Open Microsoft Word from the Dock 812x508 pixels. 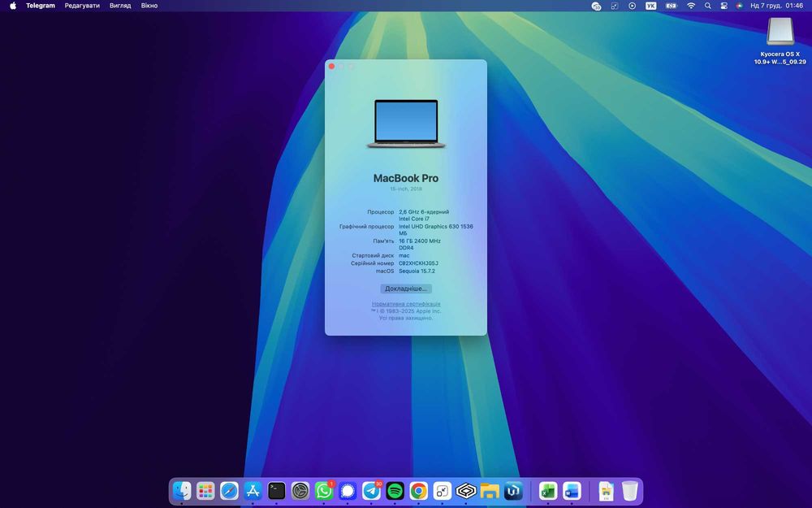[x=572, y=490]
